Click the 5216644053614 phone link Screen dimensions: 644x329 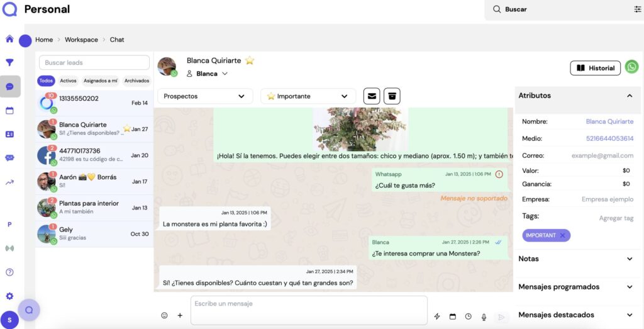pos(609,138)
